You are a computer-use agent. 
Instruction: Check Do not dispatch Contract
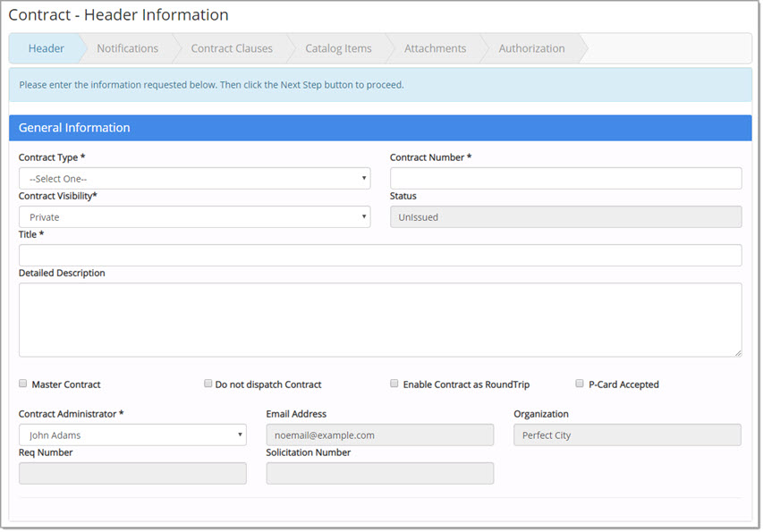coord(208,383)
